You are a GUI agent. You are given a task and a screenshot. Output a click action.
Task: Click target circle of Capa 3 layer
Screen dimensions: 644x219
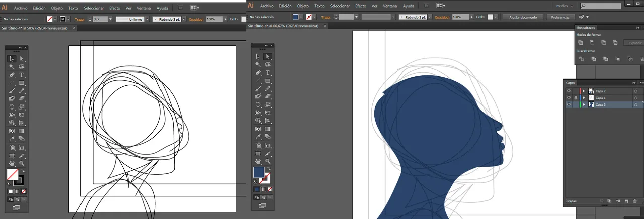[636, 105]
